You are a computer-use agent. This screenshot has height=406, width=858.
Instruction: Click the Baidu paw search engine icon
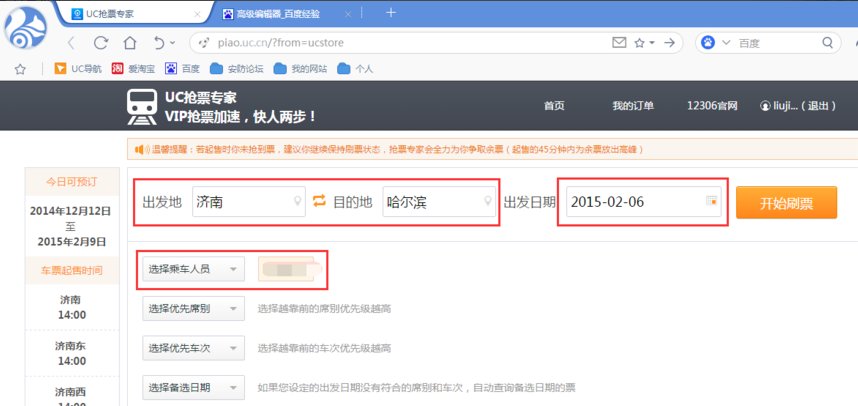(708, 43)
